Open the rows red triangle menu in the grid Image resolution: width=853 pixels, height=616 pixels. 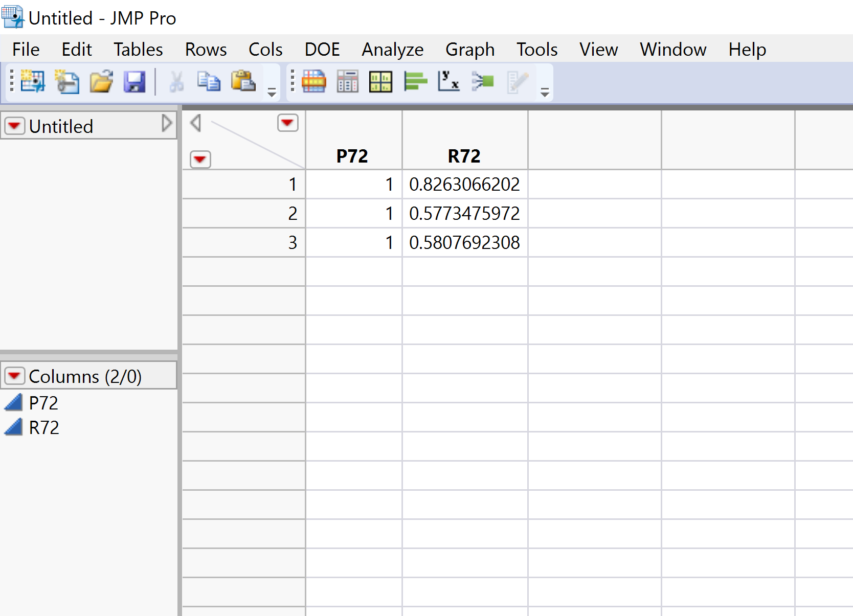pos(200,159)
